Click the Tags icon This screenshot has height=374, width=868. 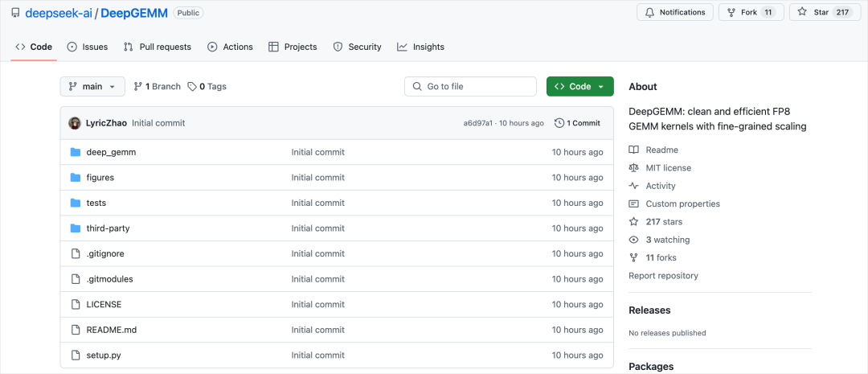coord(192,86)
